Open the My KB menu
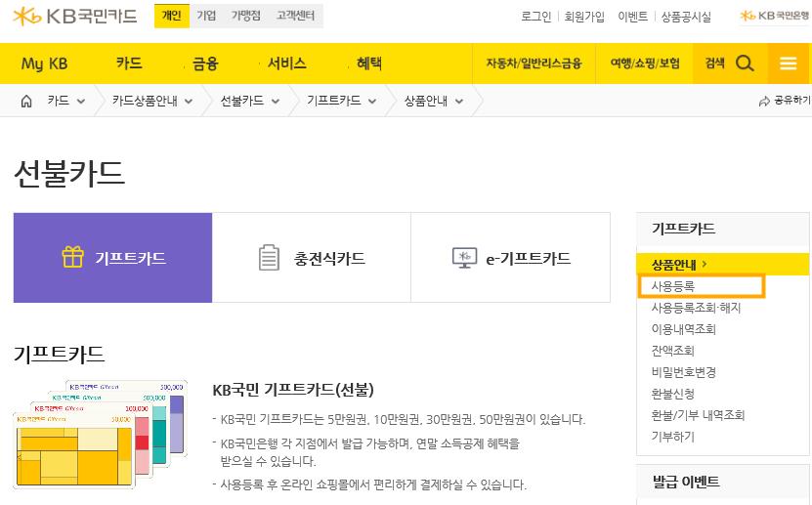812x505 pixels. 45,63
